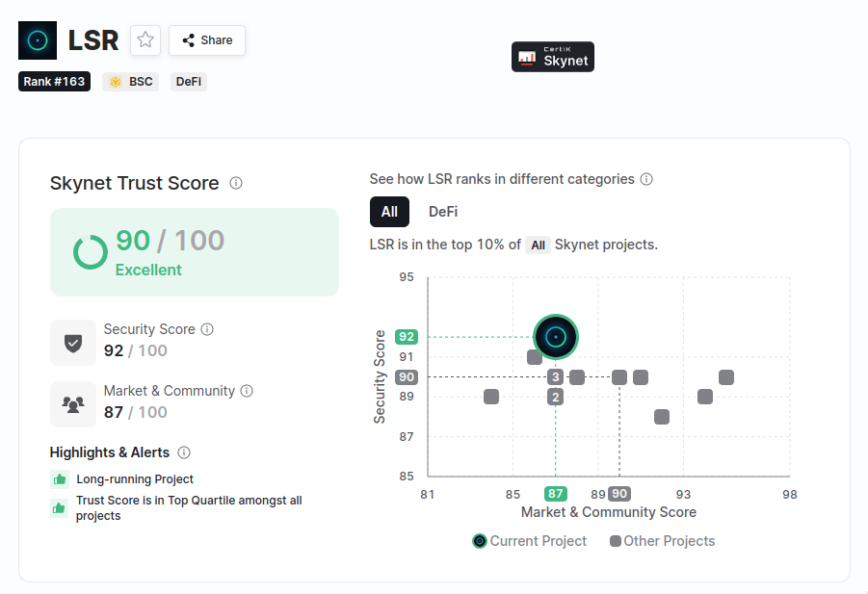
Task: Select the All category tab
Action: click(x=389, y=211)
